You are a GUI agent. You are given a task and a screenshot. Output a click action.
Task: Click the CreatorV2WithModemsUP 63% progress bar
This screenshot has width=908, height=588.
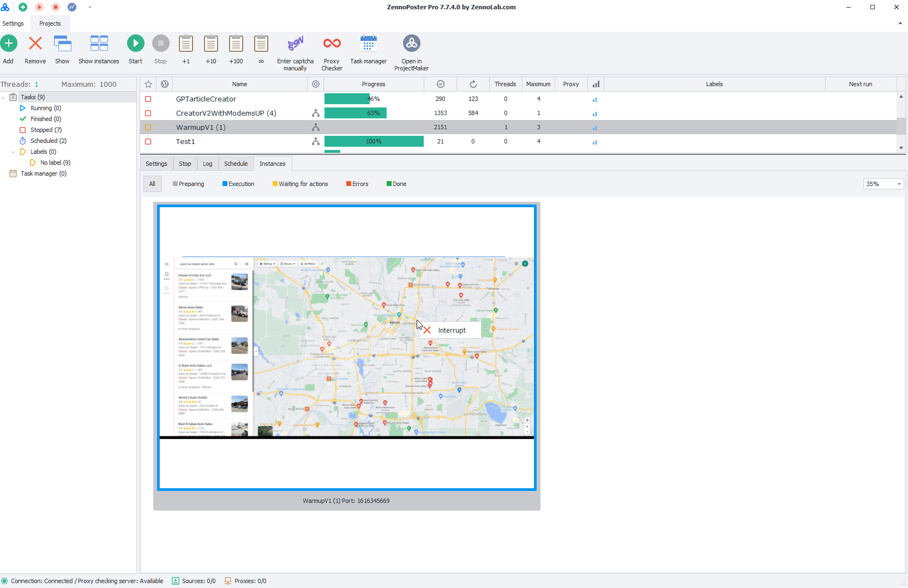click(374, 113)
